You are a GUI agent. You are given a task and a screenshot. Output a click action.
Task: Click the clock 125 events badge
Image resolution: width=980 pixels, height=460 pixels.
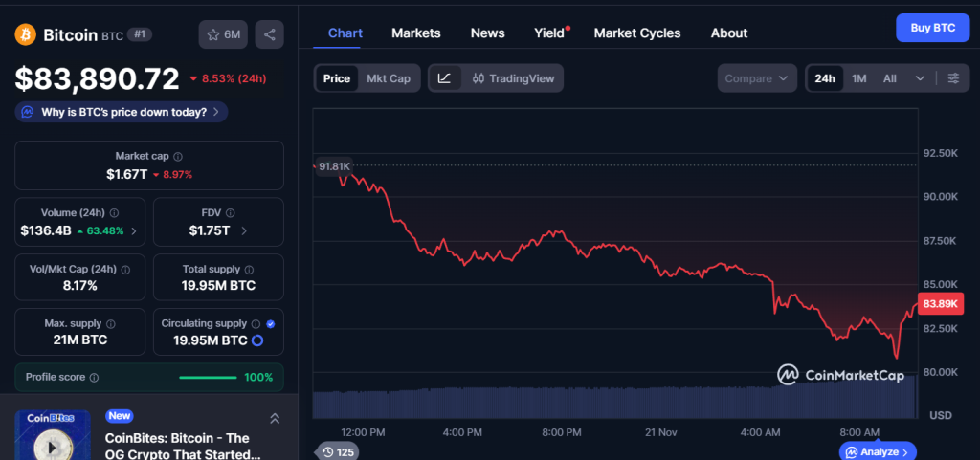coord(337,452)
